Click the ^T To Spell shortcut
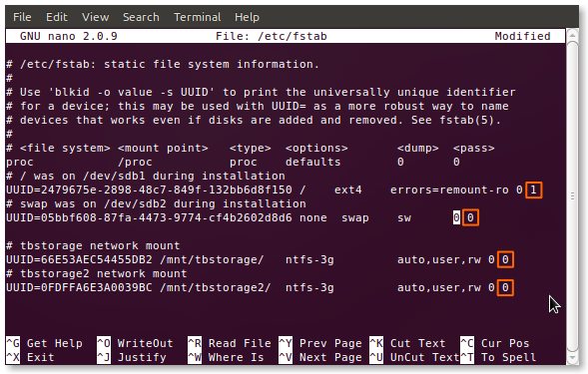Screen dimensions: 588x374 click(x=498, y=357)
